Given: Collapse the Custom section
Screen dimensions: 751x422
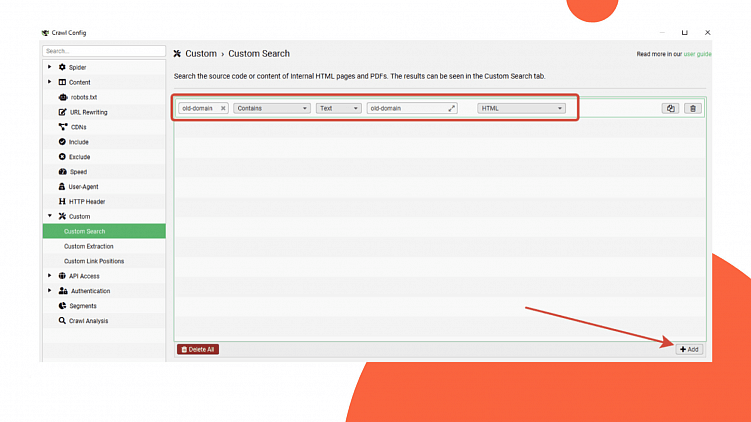Looking at the screenshot, I should pyautogui.click(x=50, y=216).
